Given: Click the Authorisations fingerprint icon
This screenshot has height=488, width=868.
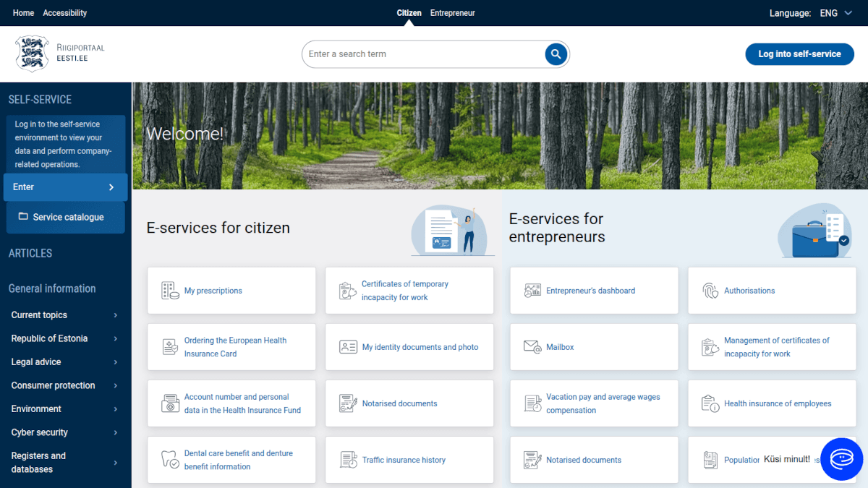Looking at the screenshot, I should click(710, 291).
